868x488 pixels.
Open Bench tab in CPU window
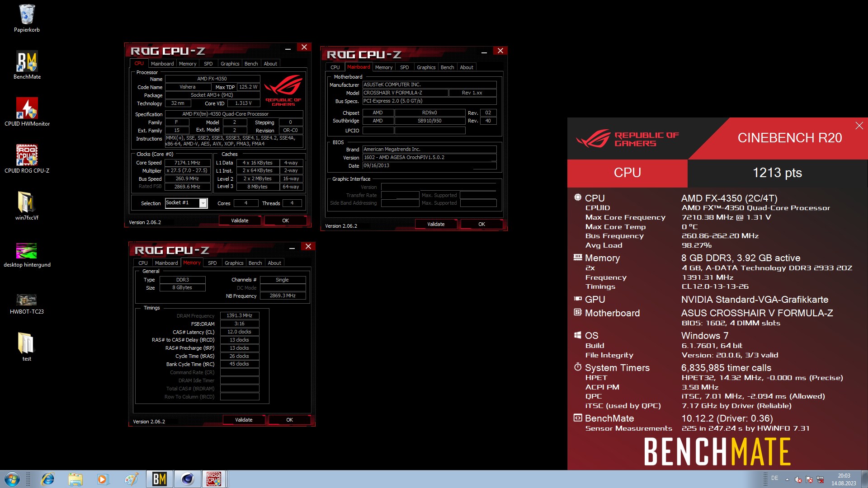251,64
